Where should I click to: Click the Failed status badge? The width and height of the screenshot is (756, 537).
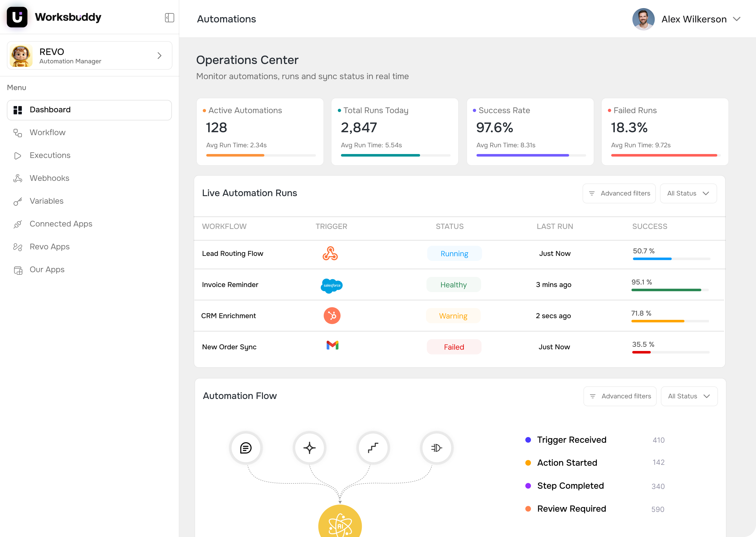tap(454, 347)
